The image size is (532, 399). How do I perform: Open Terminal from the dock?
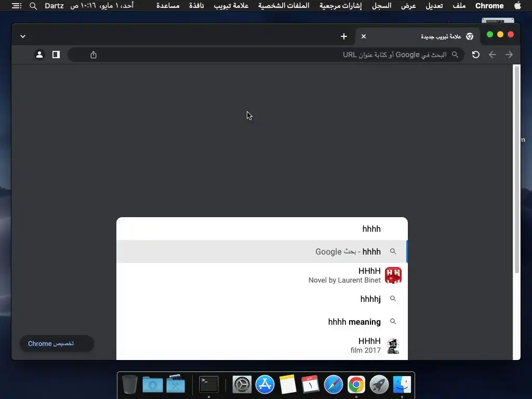click(x=208, y=385)
